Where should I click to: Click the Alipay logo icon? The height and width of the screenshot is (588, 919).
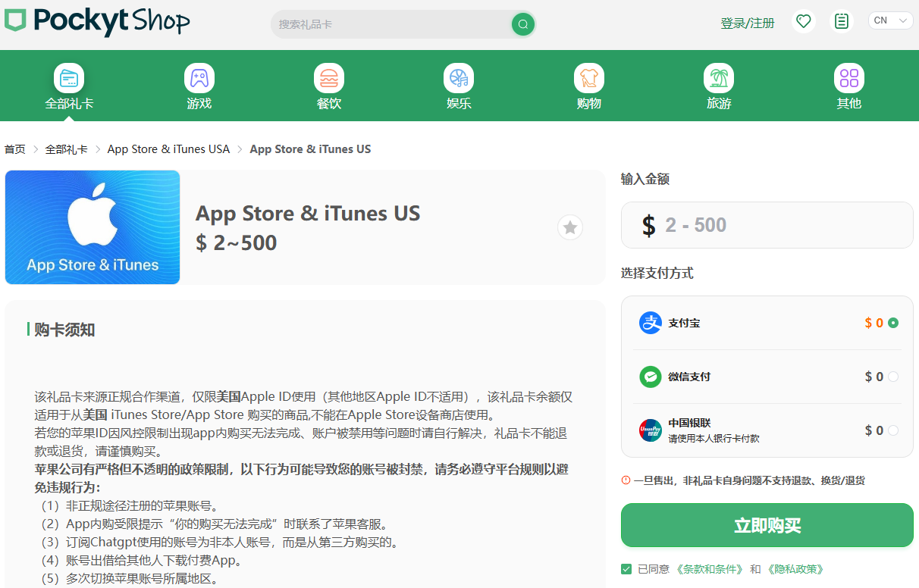pos(651,323)
